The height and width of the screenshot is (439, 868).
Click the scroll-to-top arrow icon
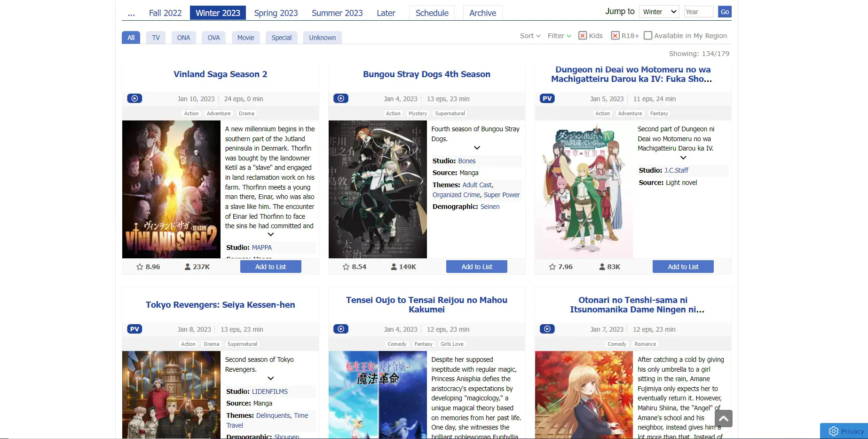pos(724,418)
